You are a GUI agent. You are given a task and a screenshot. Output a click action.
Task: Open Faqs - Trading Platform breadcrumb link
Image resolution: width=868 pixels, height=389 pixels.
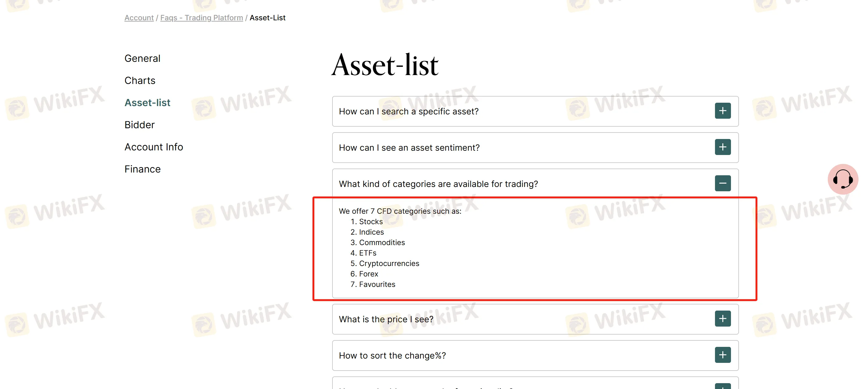pos(202,18)
